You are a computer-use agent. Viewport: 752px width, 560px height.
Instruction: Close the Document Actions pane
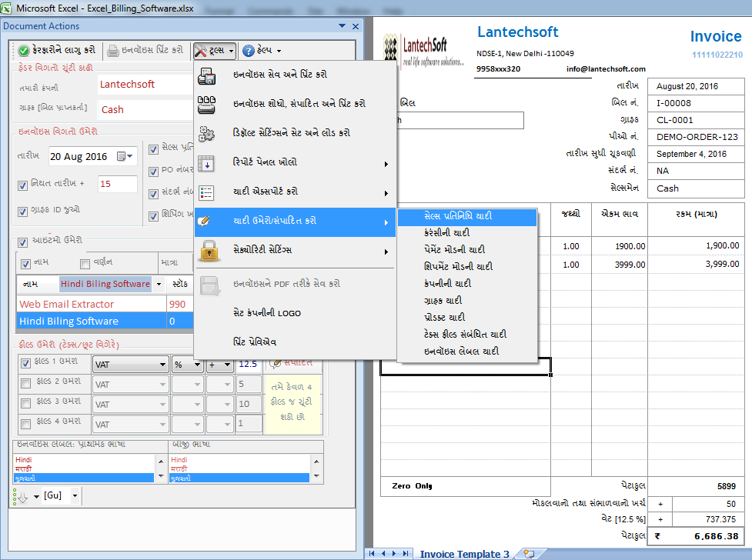click(x=356, y=26)
